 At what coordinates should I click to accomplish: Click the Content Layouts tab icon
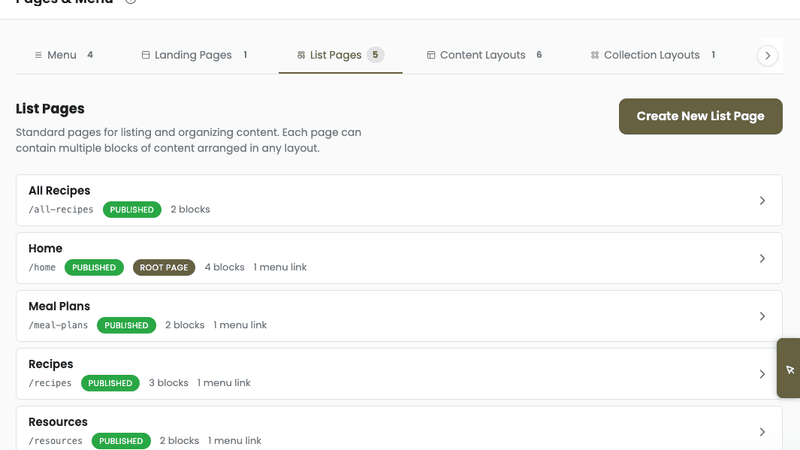point(431,55)
